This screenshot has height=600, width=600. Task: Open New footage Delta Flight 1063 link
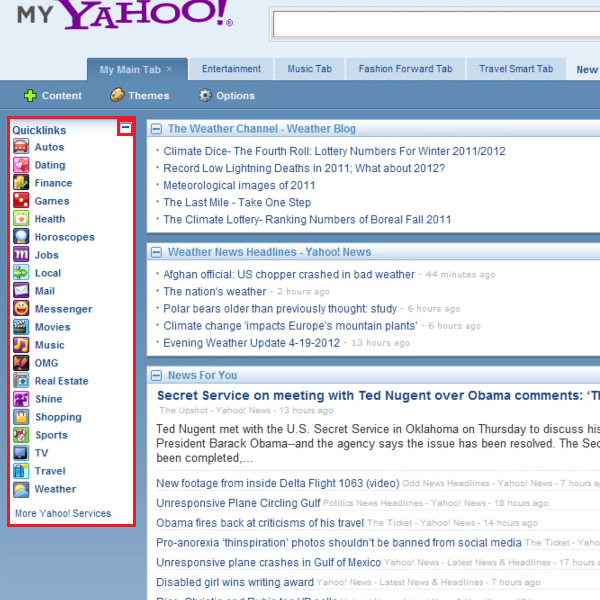click(278, 483)
